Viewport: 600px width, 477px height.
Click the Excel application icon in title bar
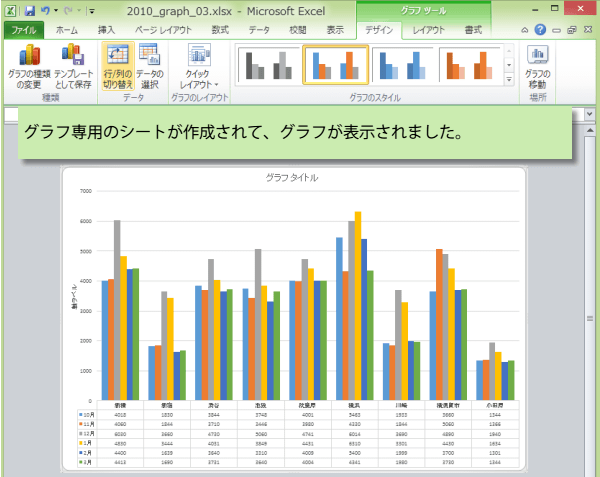pyautogui.click(x=10, y=10)
